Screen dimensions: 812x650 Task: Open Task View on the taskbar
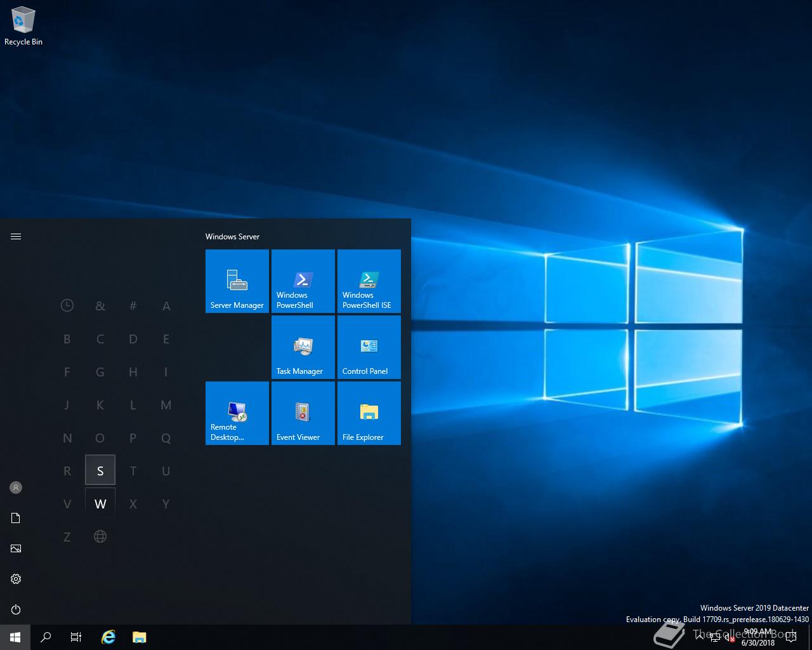(x=76, y=637)
